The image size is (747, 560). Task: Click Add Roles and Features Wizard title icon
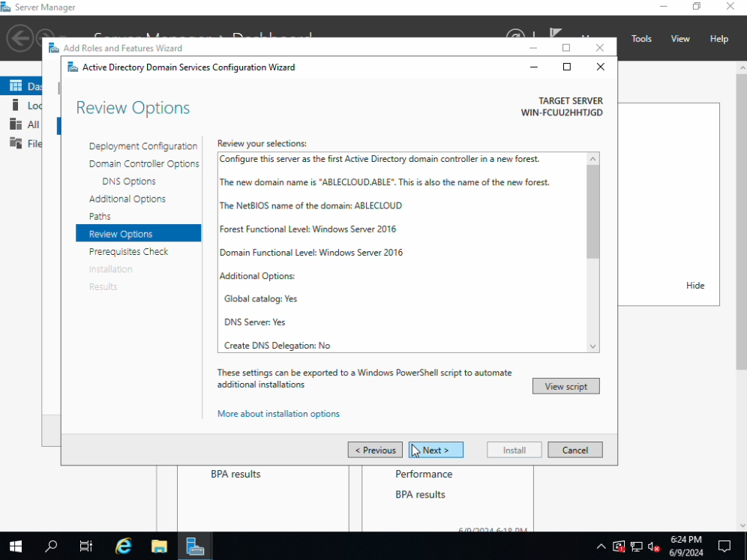54,48
